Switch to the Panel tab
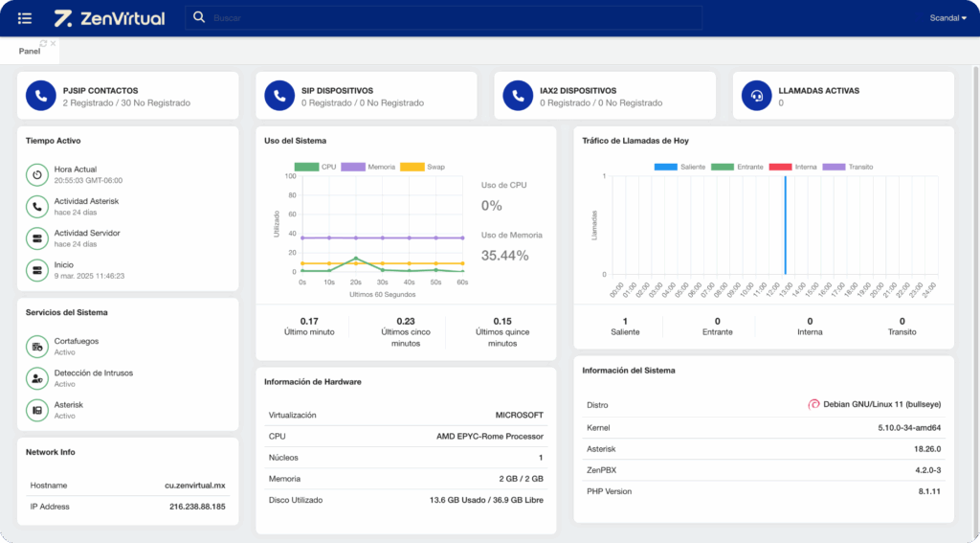Image resolution: width=980 pixels, height=543 pixels. [29, 51]
